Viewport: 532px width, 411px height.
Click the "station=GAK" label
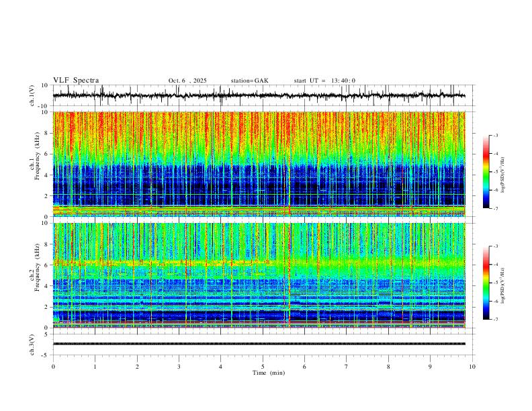click(249, 81)
